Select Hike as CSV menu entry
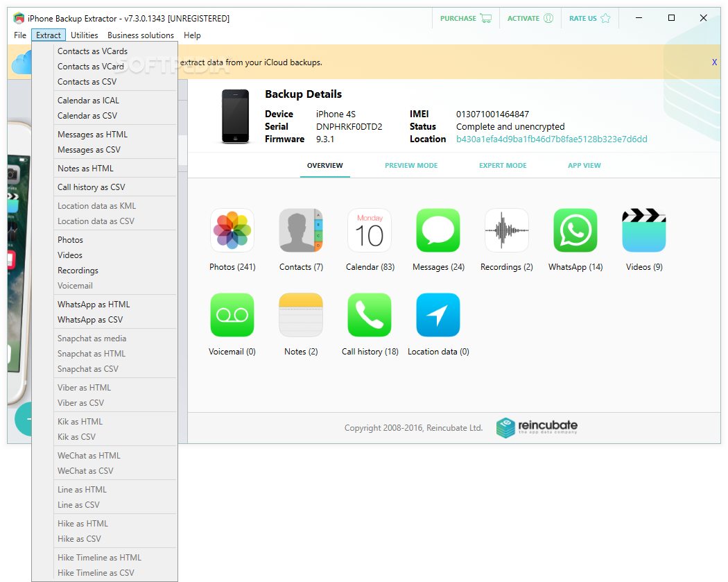The image size is (728, 582). [105, 539]
